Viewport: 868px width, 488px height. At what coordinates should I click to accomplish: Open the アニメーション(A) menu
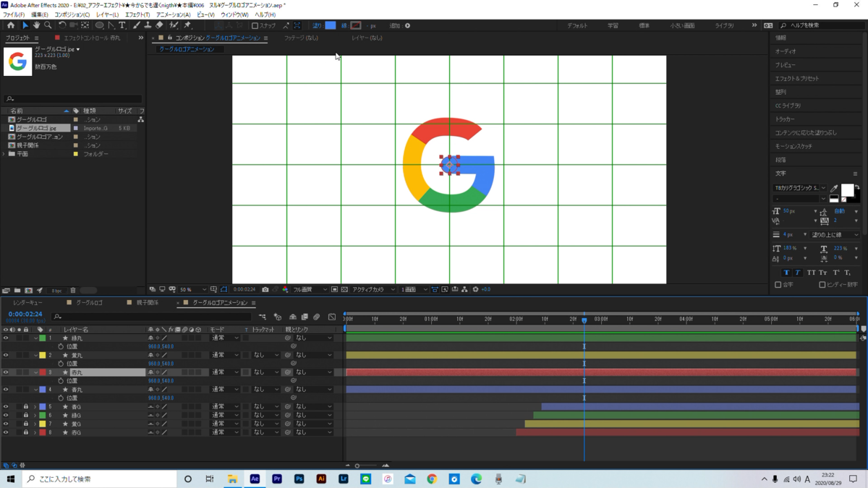[x=174, y=14]
